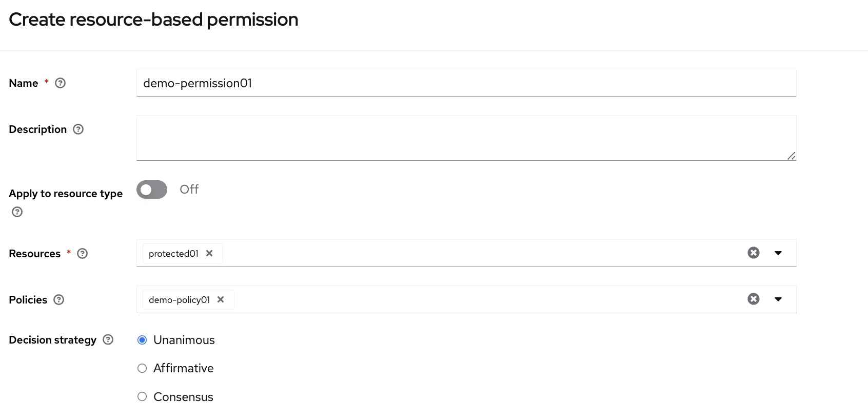This screenshot has width=868, height=418.
Task: Clear all selected resources with the x icon
Action: point(753,253)
